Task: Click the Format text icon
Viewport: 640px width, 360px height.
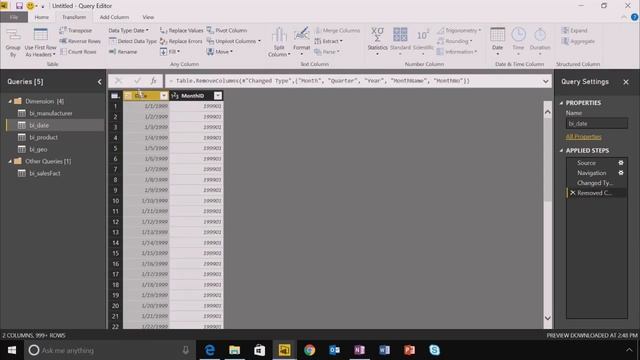Action: click(x=302, y=35)
